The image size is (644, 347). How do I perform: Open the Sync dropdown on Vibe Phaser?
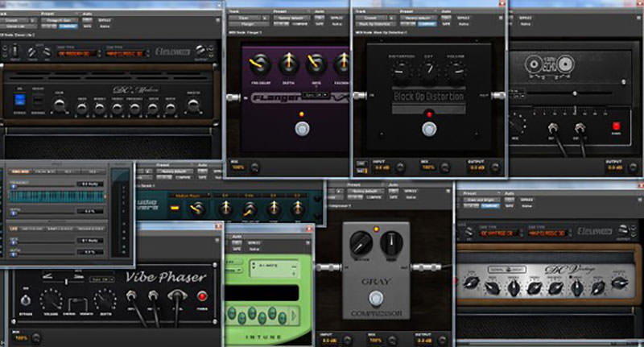tap(102, 279)
